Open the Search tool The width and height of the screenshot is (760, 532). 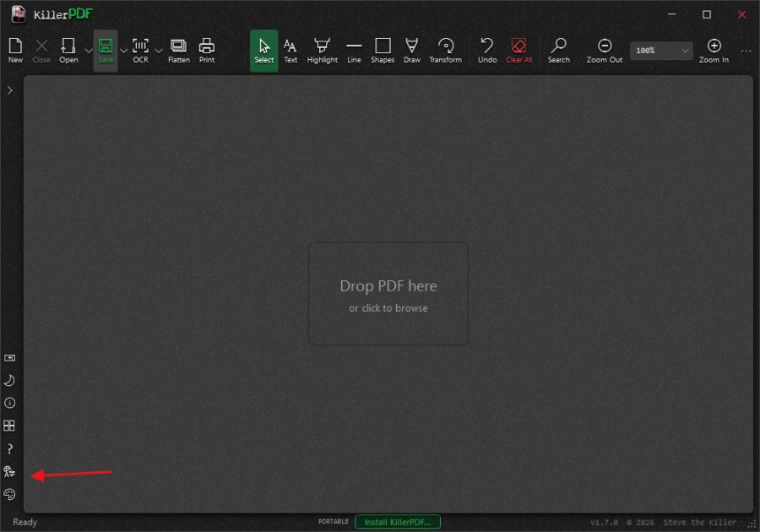tap(558, 51)
